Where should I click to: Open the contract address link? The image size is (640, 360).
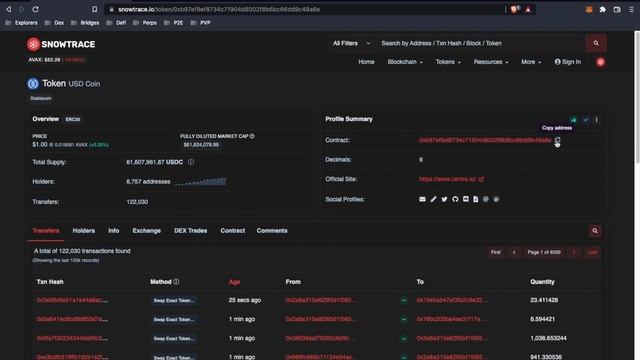pos(485,140)
